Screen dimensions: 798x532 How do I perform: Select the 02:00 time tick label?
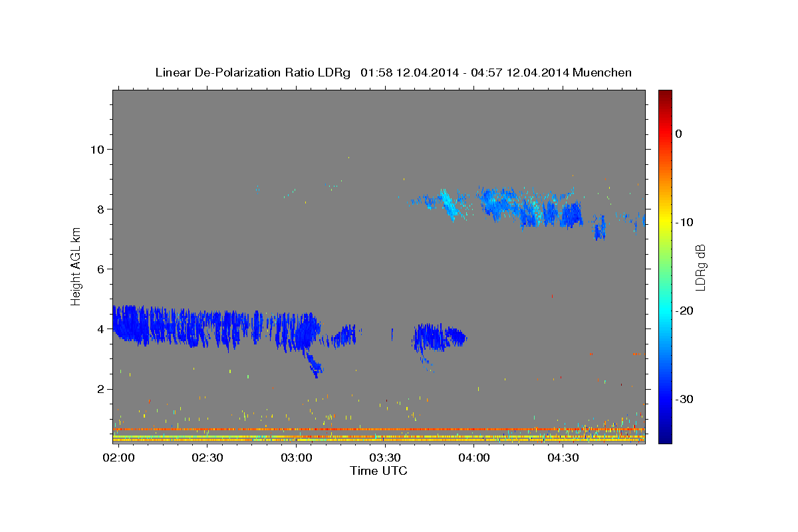click(119, 458)
